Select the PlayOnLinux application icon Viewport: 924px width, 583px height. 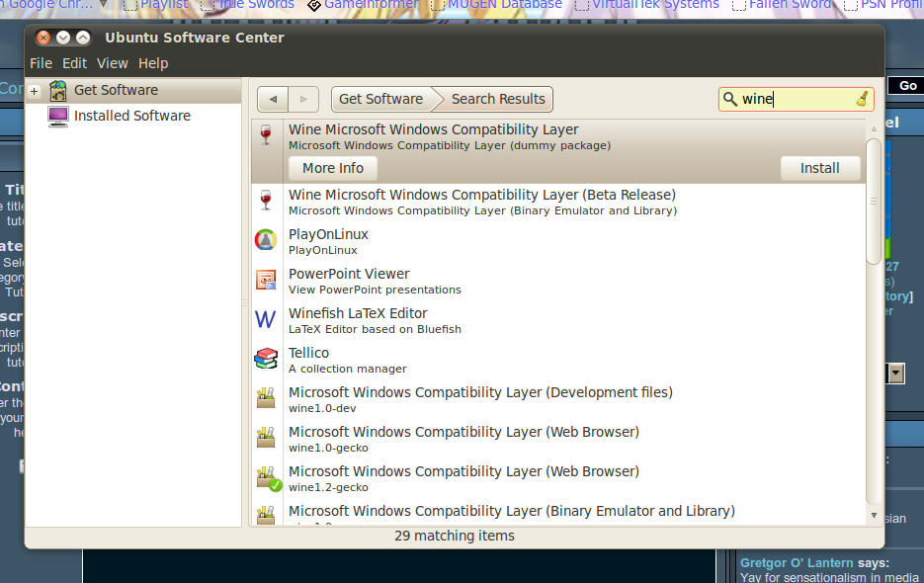click(x=266, y=240)
